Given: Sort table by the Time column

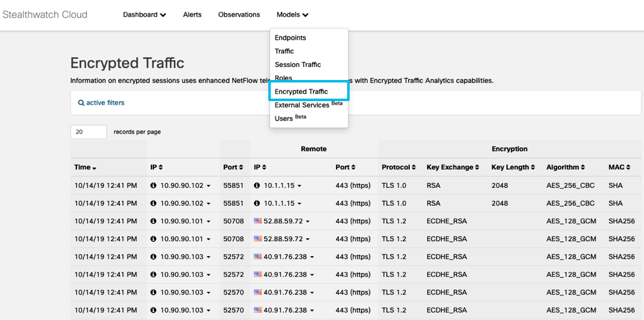Looking at the screenshot, I should pyautogui.click(x=85, y=167).
